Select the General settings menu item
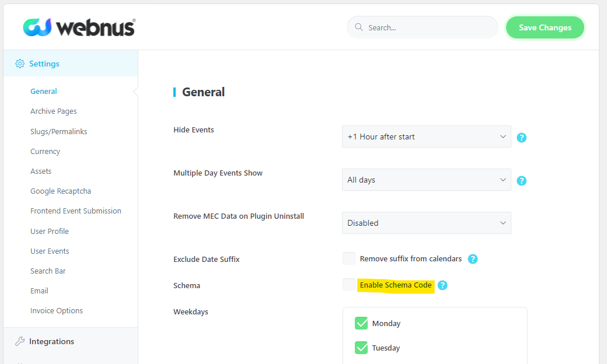The height and width of the screenshot is (364, 607). [x=44, y=91]
